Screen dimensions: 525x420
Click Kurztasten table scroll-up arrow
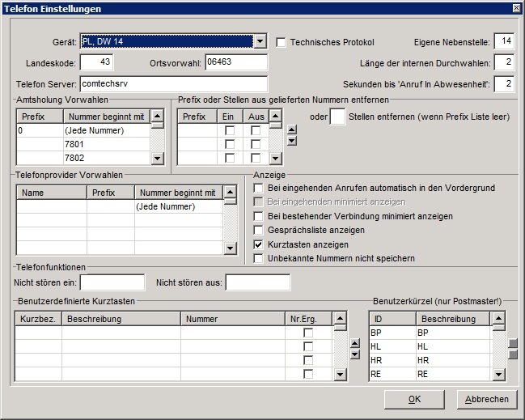click(x=341, y=318)
